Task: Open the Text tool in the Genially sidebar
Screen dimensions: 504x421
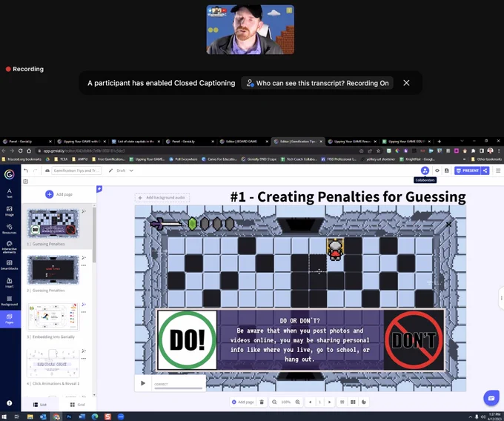Action: point(10,193)
